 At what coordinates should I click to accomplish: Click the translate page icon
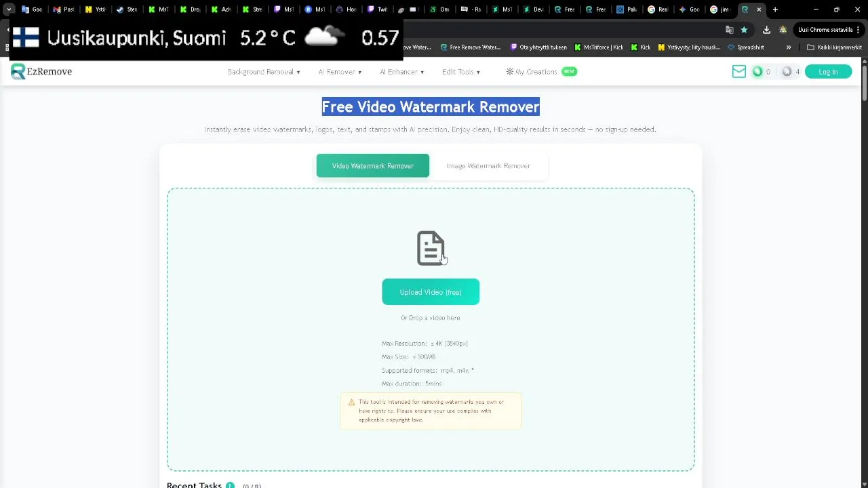(730, 30)
